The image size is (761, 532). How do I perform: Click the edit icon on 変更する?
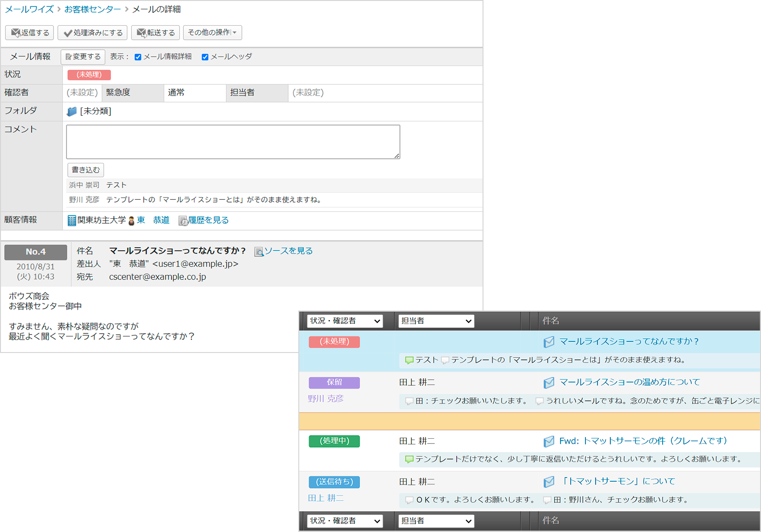pyautogui.click(x=68, y=57)
